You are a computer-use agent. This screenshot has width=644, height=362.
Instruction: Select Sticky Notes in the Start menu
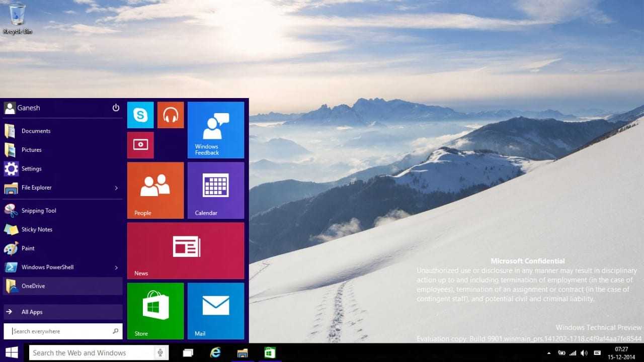(37, 229)
